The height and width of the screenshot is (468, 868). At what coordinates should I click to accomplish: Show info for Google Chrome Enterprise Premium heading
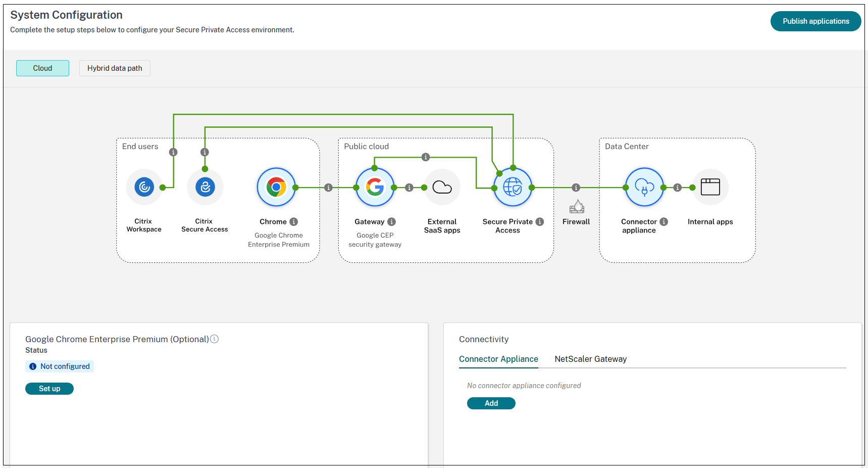(x=215, y=339)
